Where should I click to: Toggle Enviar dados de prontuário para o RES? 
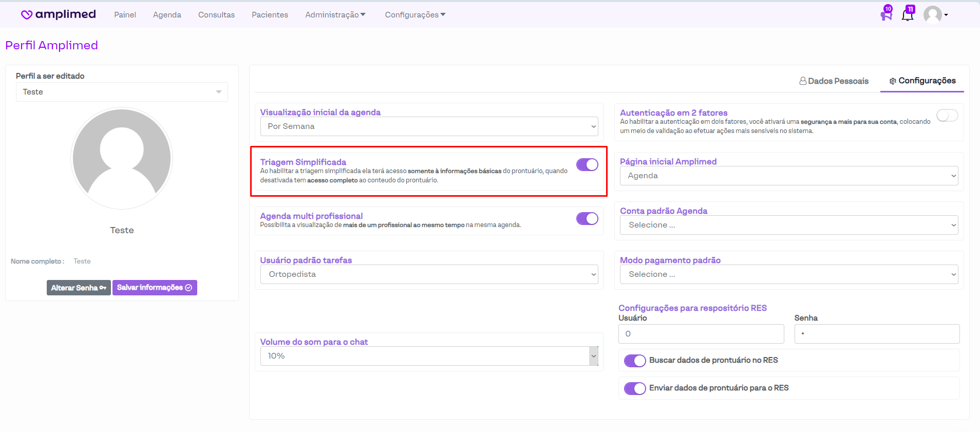tap(635, 388)
